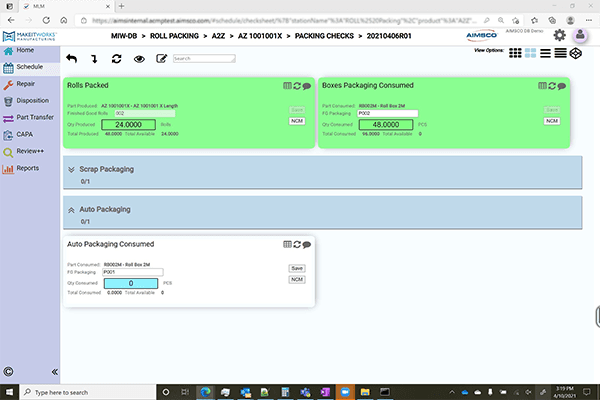Click the refresh icon in the top toolbar
Viewport: 600px width, 400px height.
[116, 58]
